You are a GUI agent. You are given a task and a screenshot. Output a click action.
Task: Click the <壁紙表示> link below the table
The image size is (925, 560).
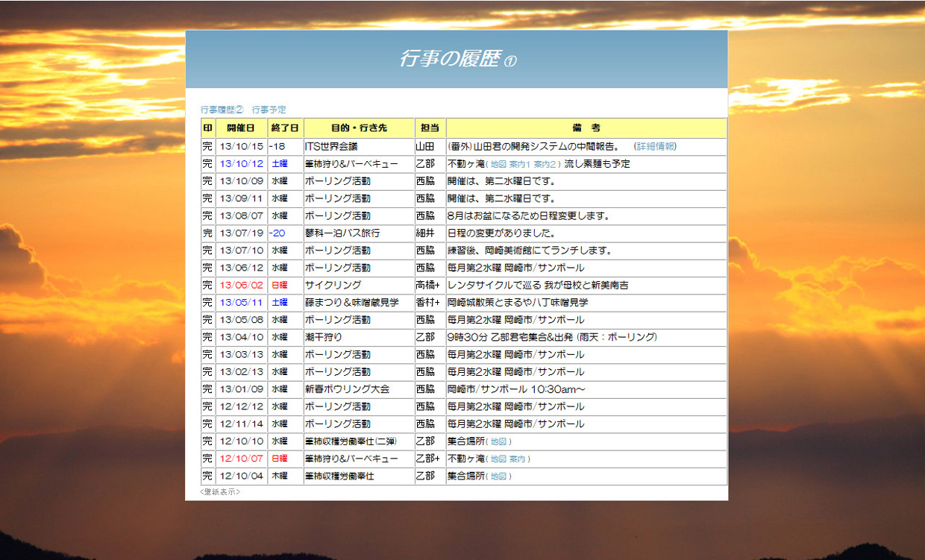220,492
